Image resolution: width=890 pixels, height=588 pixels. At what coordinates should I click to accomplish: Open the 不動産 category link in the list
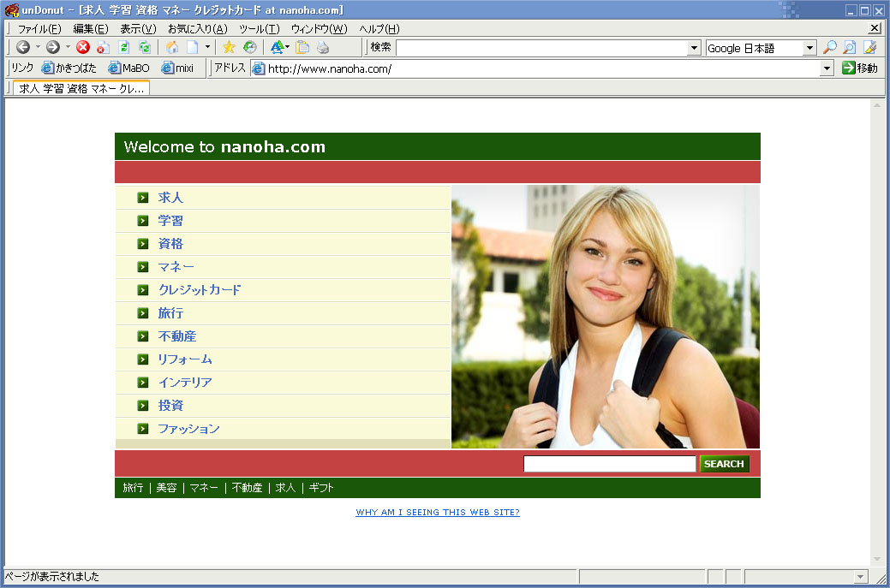coord(177,336)
